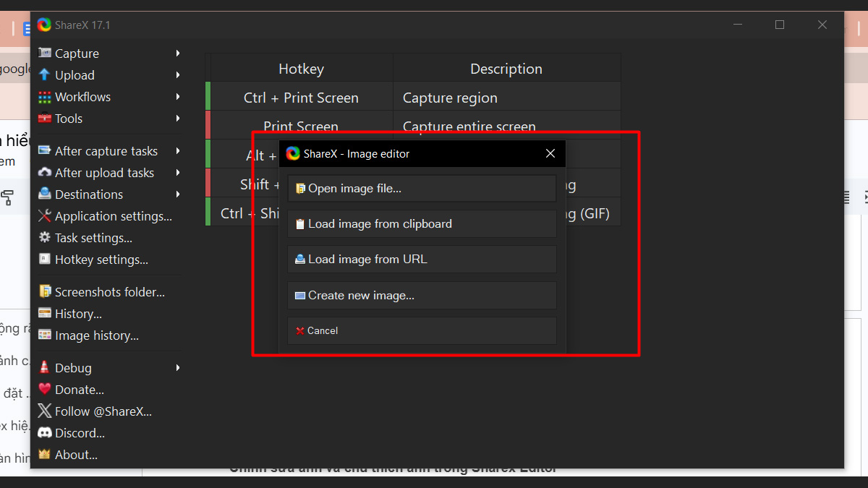Click the Debug traffic cone icon
Viewport: 868px width, 488px height.
click(x=45, y=368)
